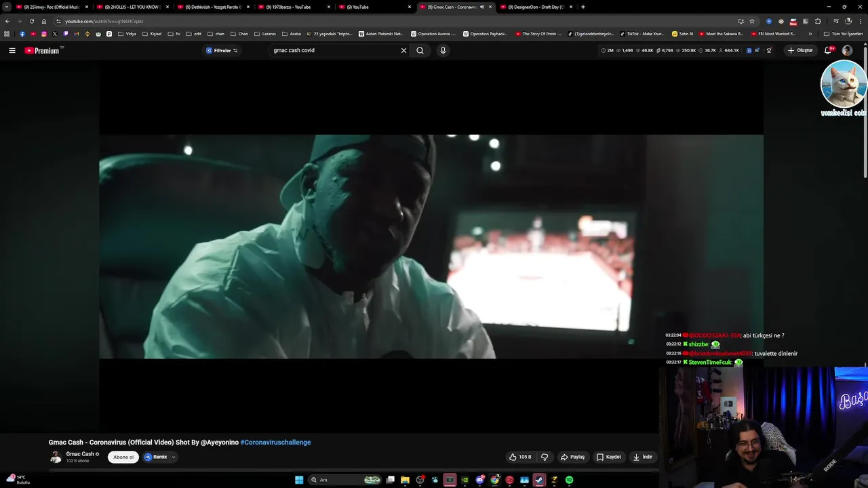Open the Vidya bookmarks folder
Screen dimensions: 868x488
(127, 34)
